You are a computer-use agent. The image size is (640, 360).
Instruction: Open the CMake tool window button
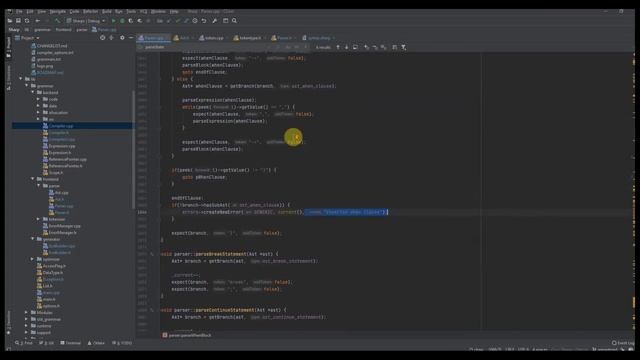[x=96, y=343]
